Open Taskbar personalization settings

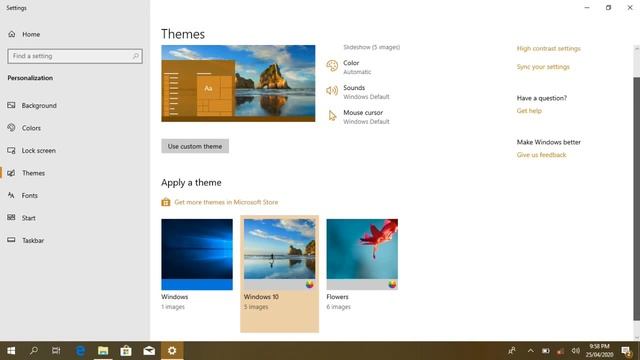point(33,240)
